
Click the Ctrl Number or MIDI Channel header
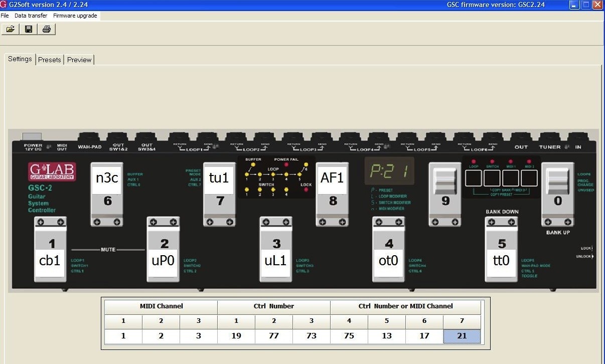pos(405,306)
